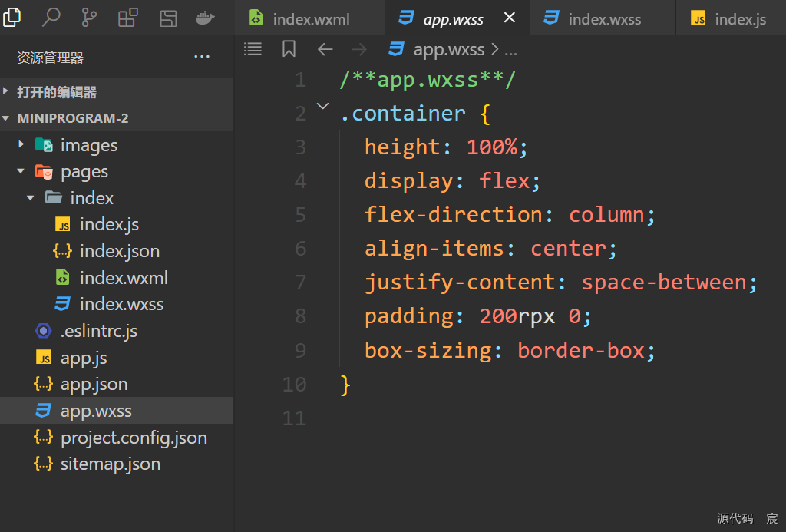Viewport: 786px width, 532px height.
Task: Collapse the pages folder arrow
Action: [21, 171]
